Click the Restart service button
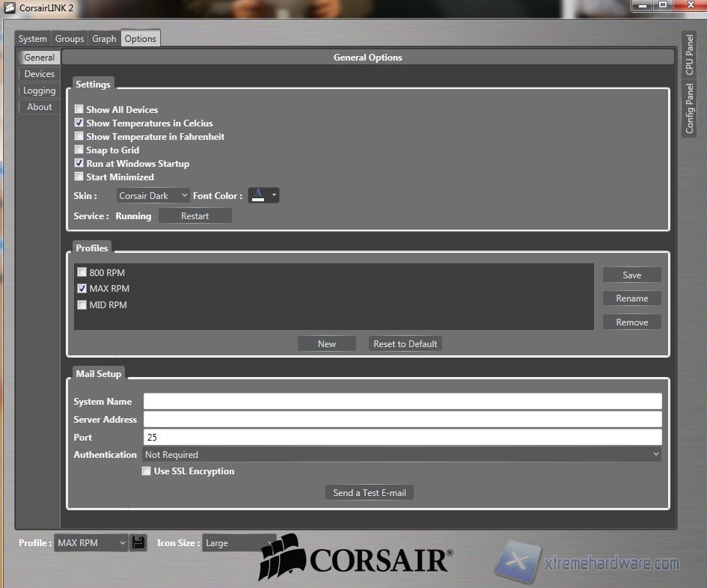Viewport: 707px width, 588px height. tap(195, 216)
